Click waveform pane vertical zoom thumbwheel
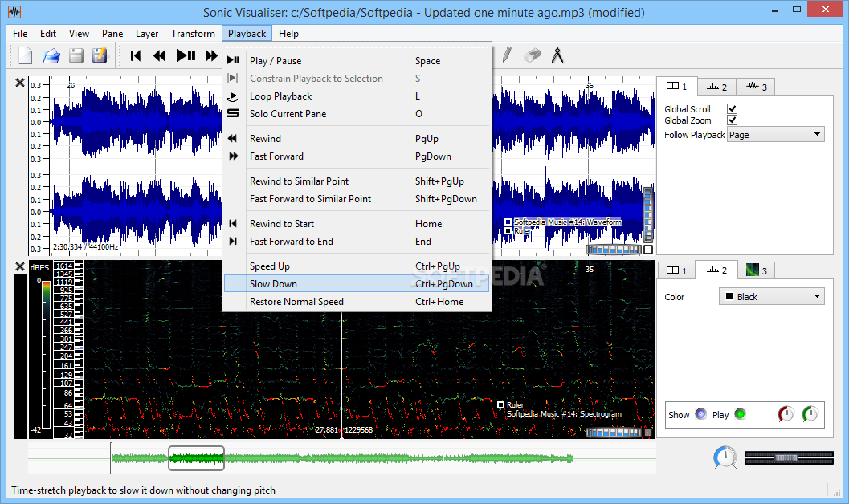Image resolution: width=849 pixels, height=504 pixels. (x=647, y=215)
